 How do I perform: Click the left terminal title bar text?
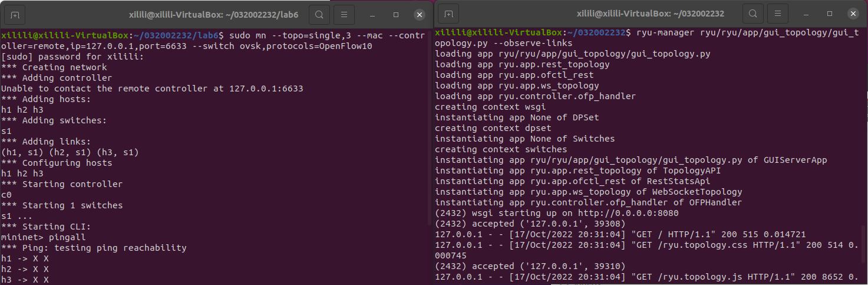214,14
